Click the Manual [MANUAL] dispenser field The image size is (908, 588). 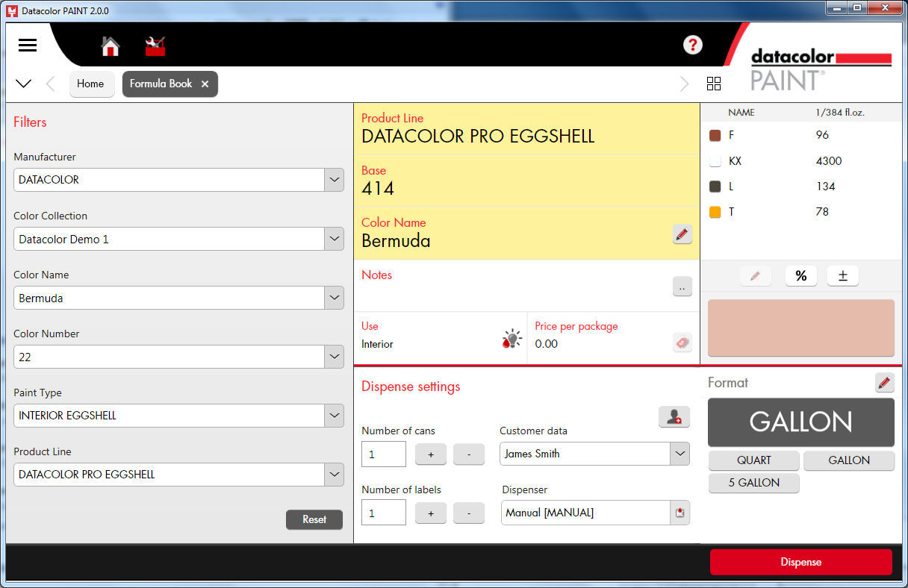(x=586, y=513)
